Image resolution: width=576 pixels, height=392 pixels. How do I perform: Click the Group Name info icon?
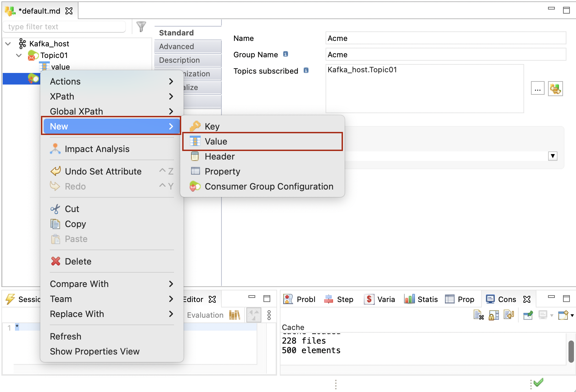286,54
